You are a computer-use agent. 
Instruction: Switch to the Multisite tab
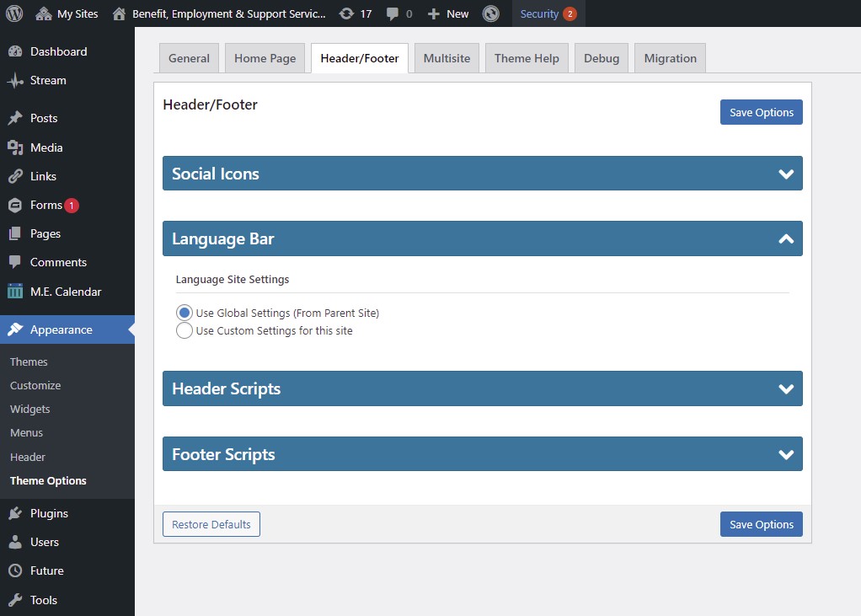click(x=447, y=58)
